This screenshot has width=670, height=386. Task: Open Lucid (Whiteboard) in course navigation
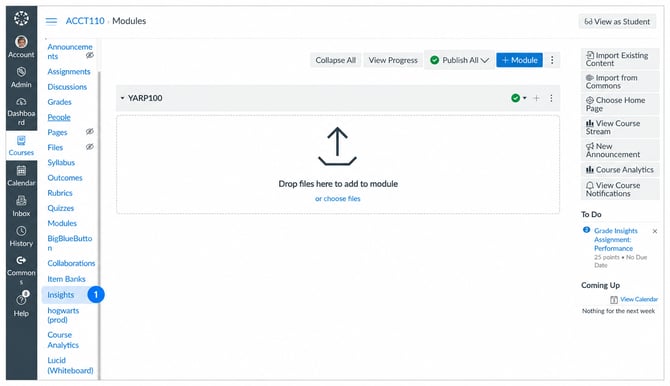(x=70, y=365)
